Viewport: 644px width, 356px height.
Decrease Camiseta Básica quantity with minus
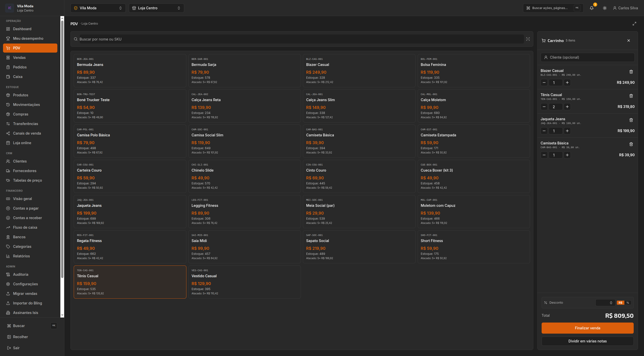pyautogui.click(x=544, y=155)
